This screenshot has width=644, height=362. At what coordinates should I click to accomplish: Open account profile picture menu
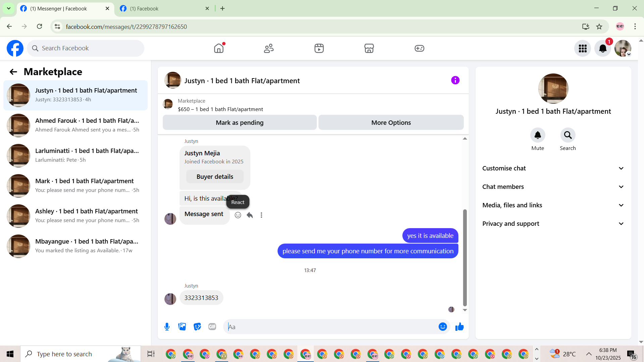(623, 48)
